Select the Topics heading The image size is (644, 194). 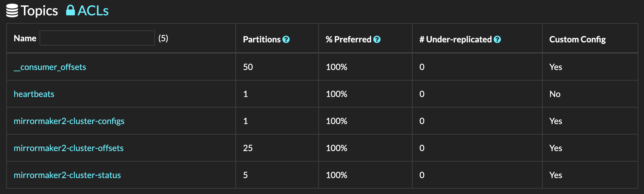pos(39,11)
